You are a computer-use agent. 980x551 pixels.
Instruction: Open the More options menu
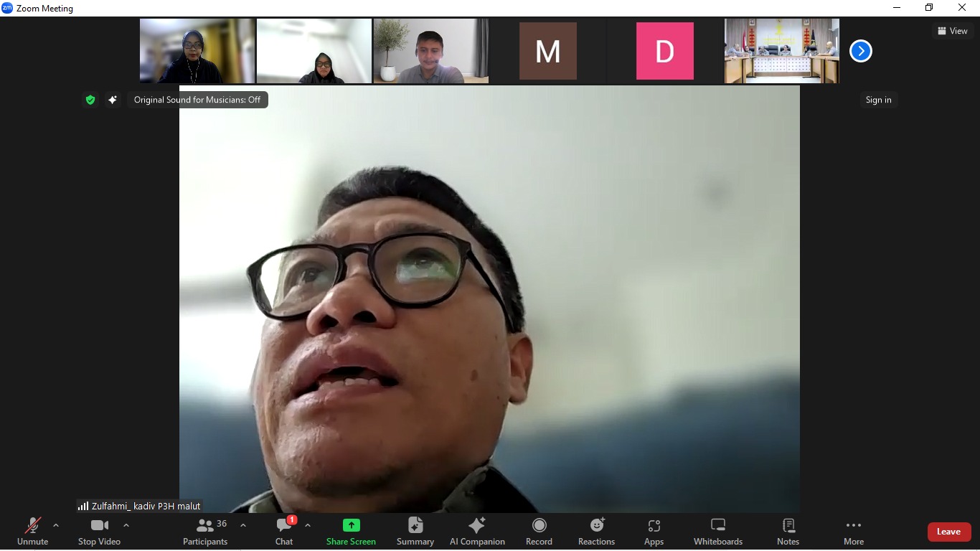coord(853,532)
